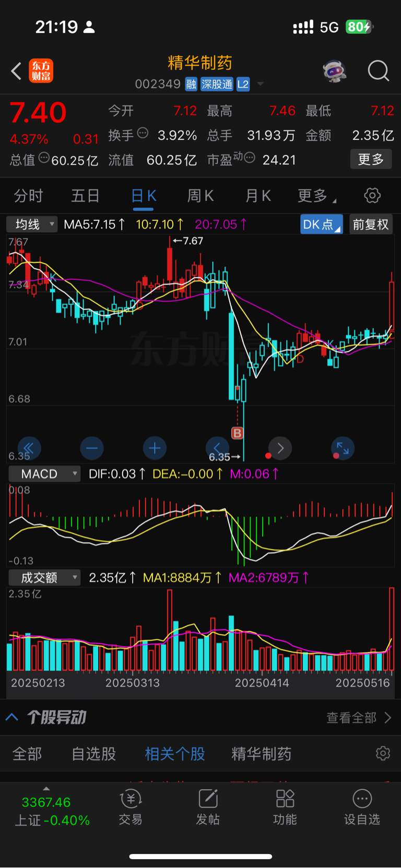The width and height of the screenshot is (401, 868).
Task: Move chart left with left arrow
Action: (x=218, y=448)
